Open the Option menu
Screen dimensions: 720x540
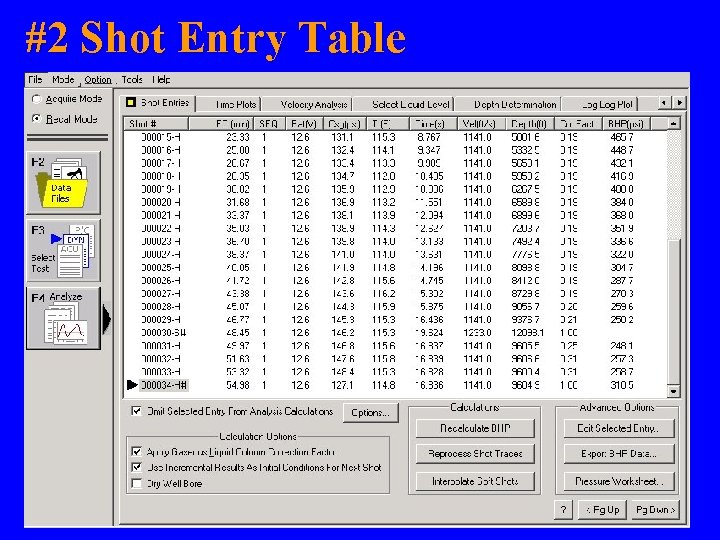tap(98, 79)
